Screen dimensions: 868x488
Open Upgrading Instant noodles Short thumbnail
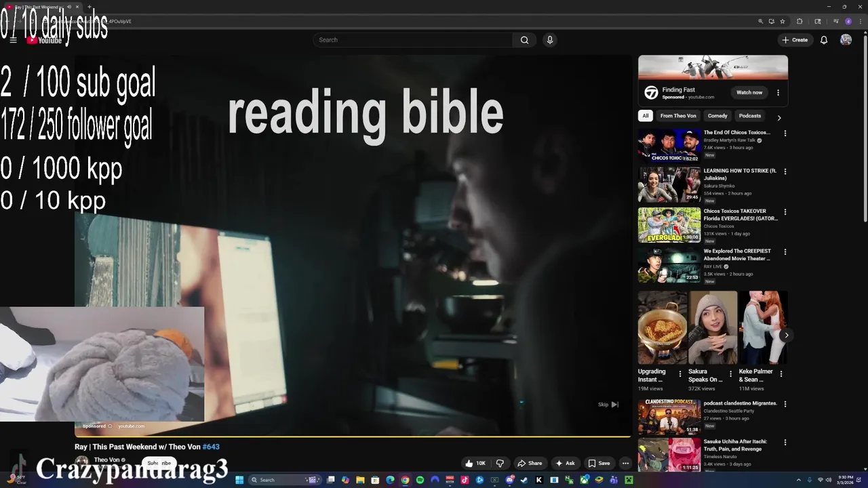click(x=663, y=327)
